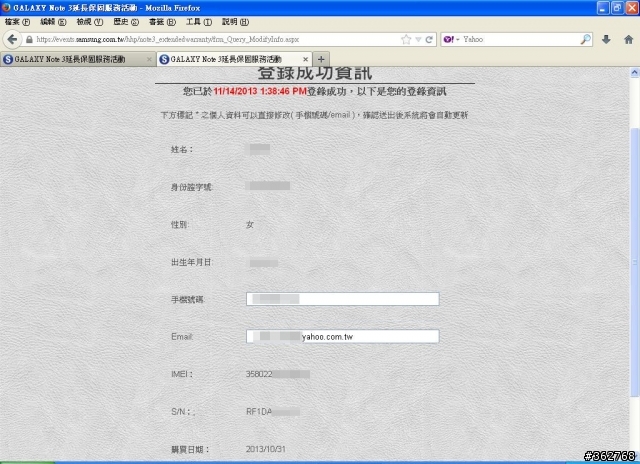Screen dimensions: 640x464
Task: Minimize the Firefox window
Action: coord(602,8)
